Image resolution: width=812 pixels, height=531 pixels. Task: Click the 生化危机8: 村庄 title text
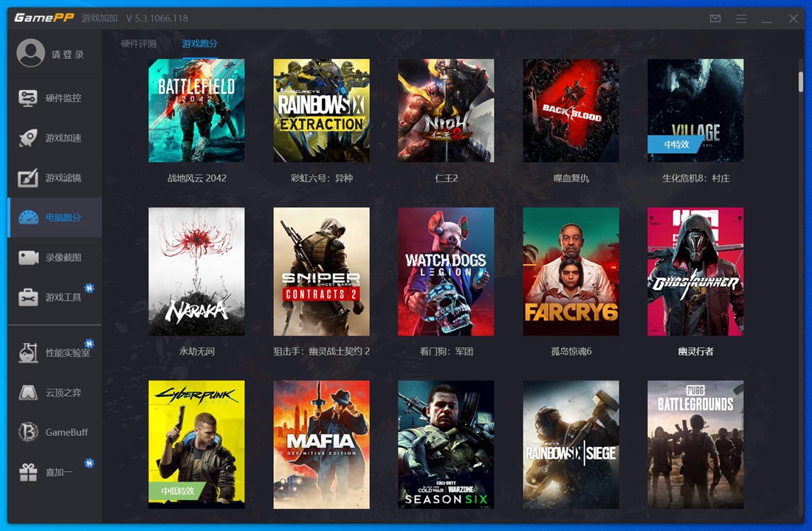[x=695, y=178]
